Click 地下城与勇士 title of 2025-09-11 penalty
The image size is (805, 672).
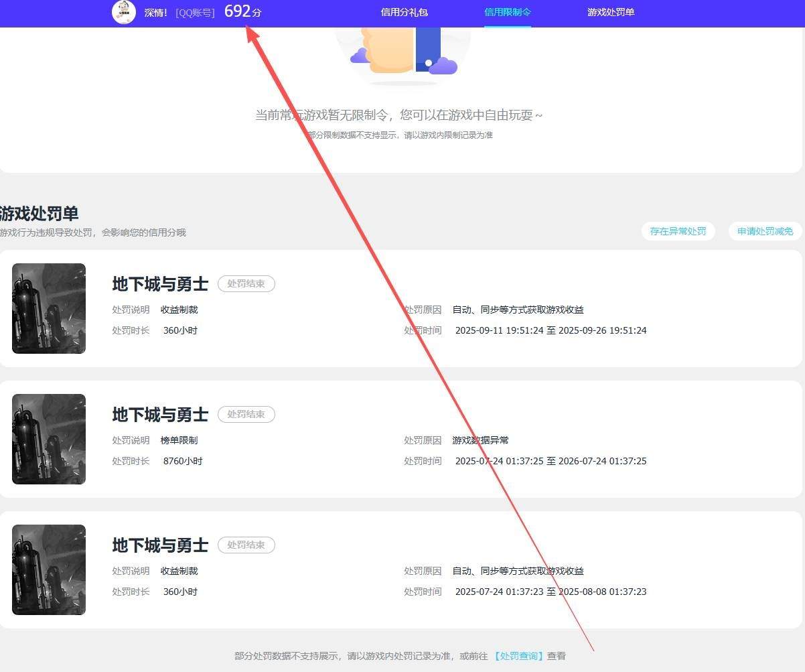pyautogui.click(x=160, y=284)
